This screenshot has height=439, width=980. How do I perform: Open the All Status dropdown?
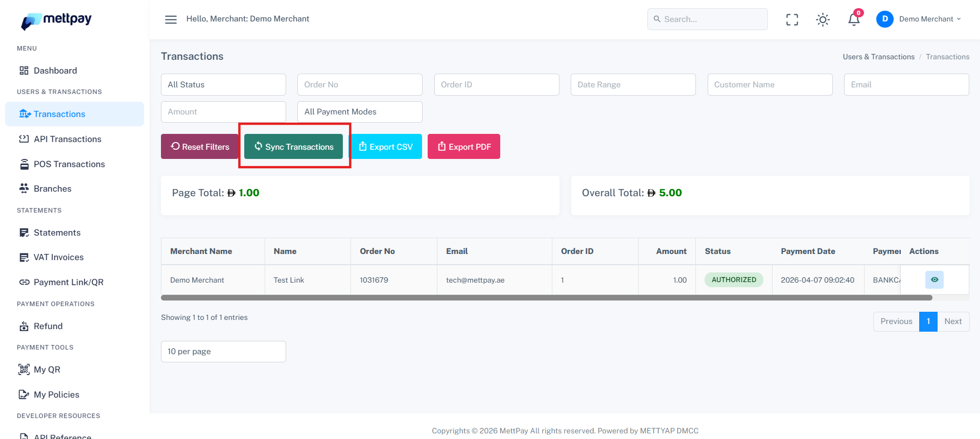(223, 84)
